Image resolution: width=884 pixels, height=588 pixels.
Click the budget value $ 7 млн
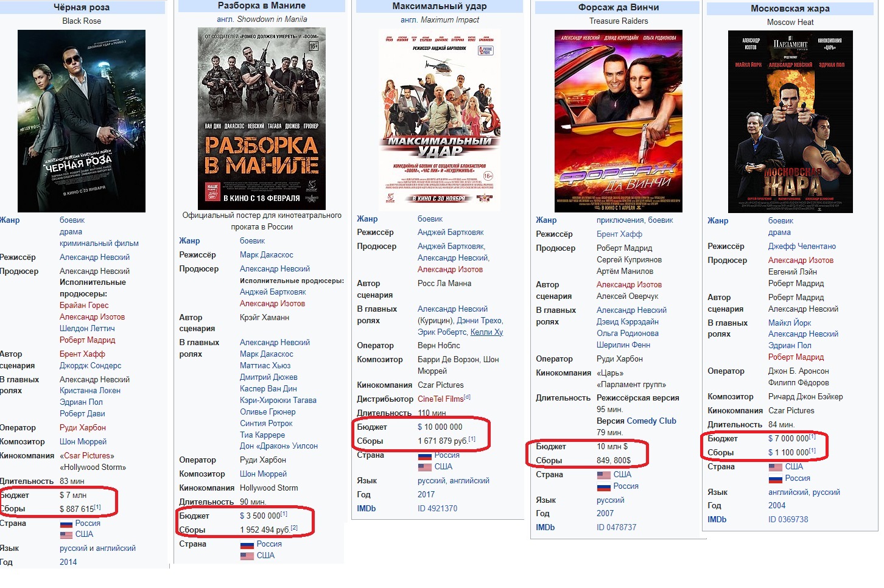73,495
